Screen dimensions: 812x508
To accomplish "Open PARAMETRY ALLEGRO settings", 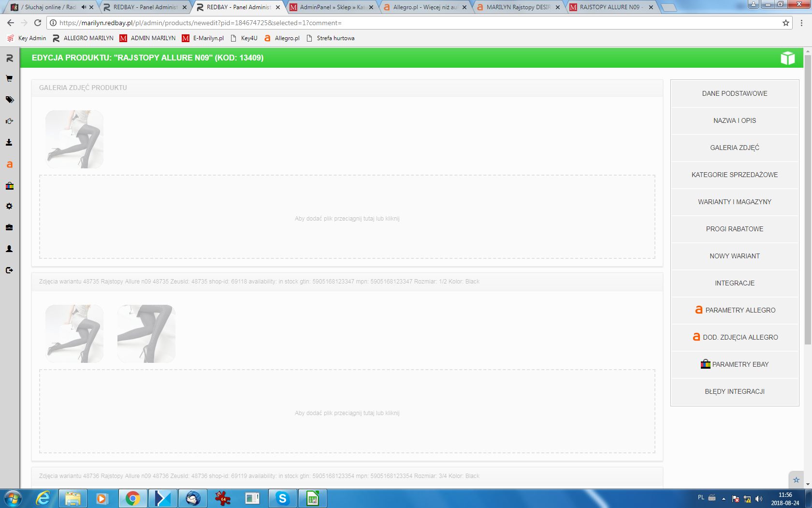I will pos(734,310).
